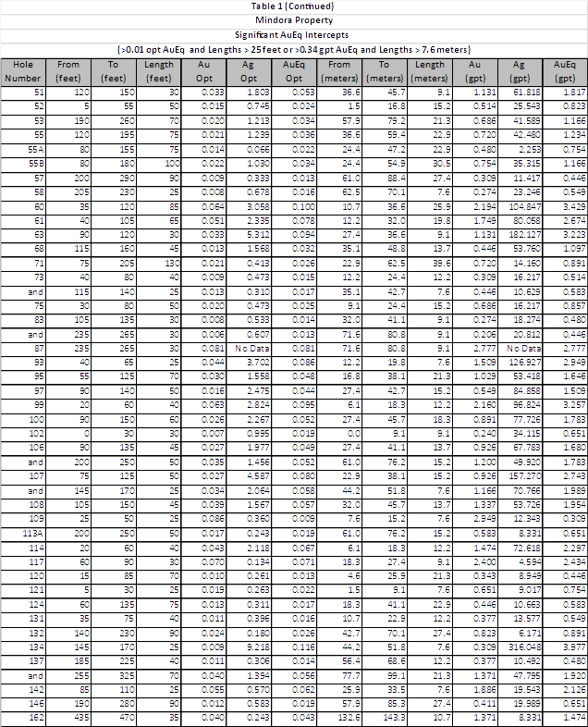
Task: Select Ag Opt value '5.312' for hole 63
Action: pyautogui.click(x=258, y=235)
